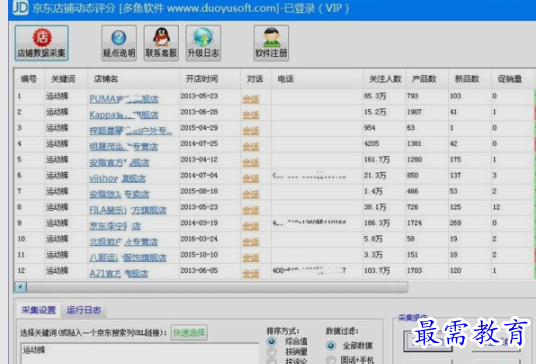The height and width of the screenshot is (364, 536).
Task: Click the date 2013-05-23 in row 1
Action: 199,96
